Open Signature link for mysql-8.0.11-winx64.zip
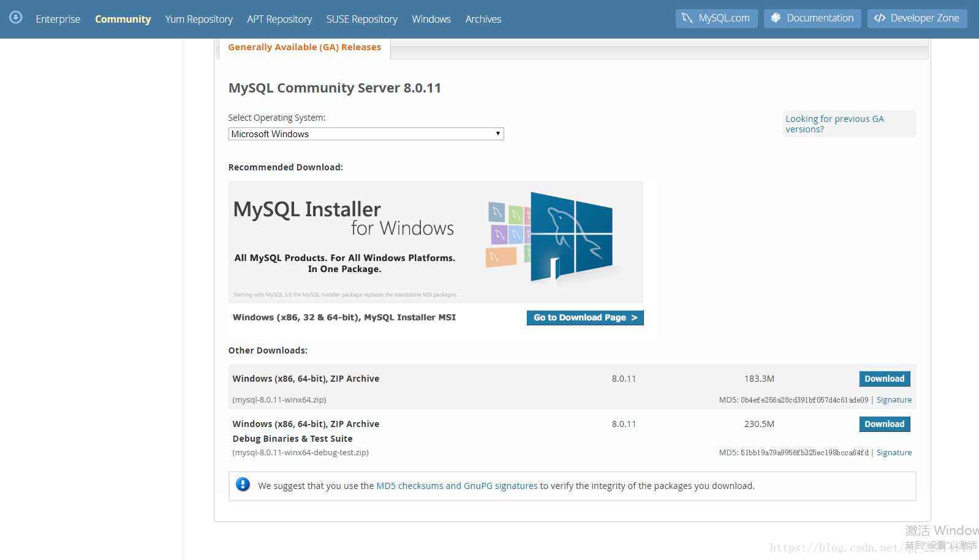 [894, 399]
